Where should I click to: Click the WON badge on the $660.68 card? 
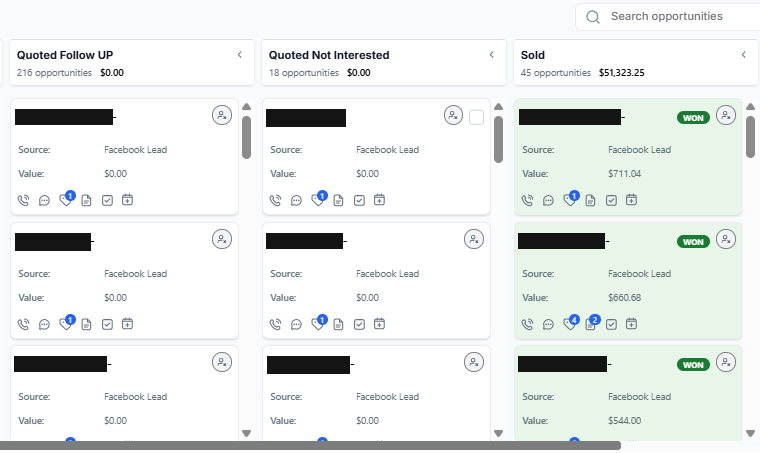coord(693,242)
